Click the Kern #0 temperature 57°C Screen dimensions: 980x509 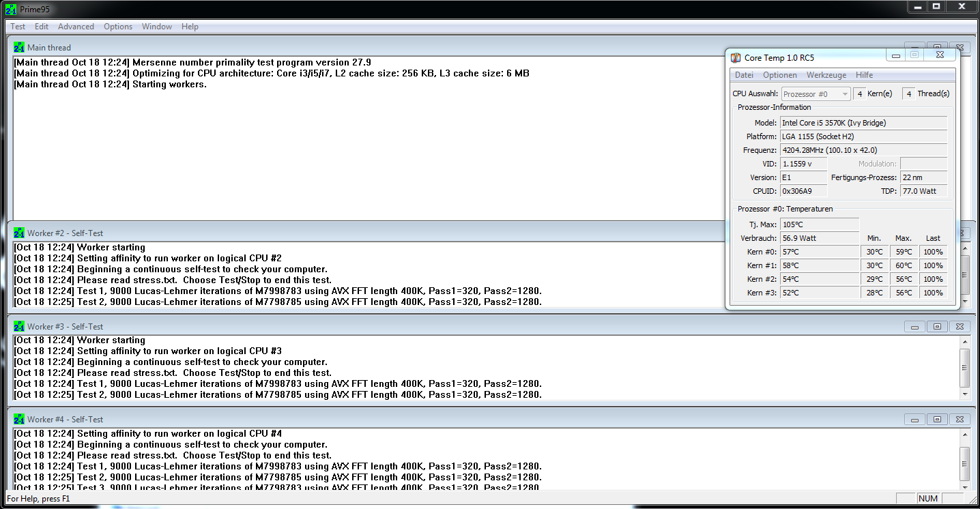[819, 252]
